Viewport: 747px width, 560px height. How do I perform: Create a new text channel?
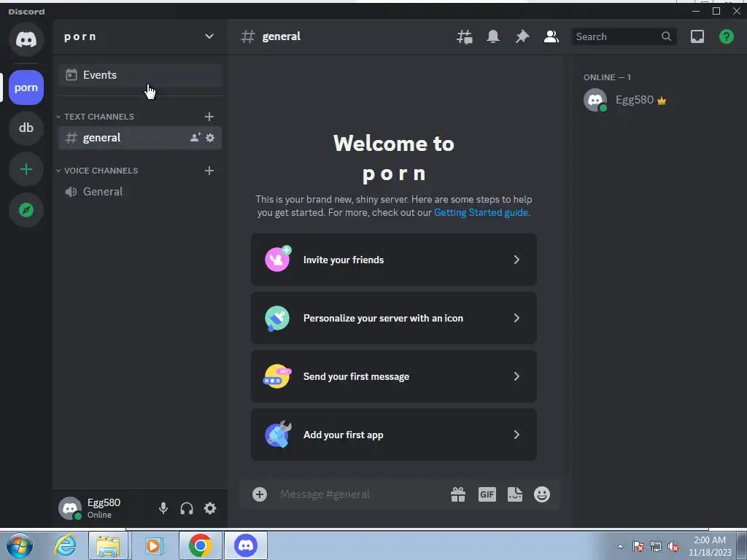(209, 117)
